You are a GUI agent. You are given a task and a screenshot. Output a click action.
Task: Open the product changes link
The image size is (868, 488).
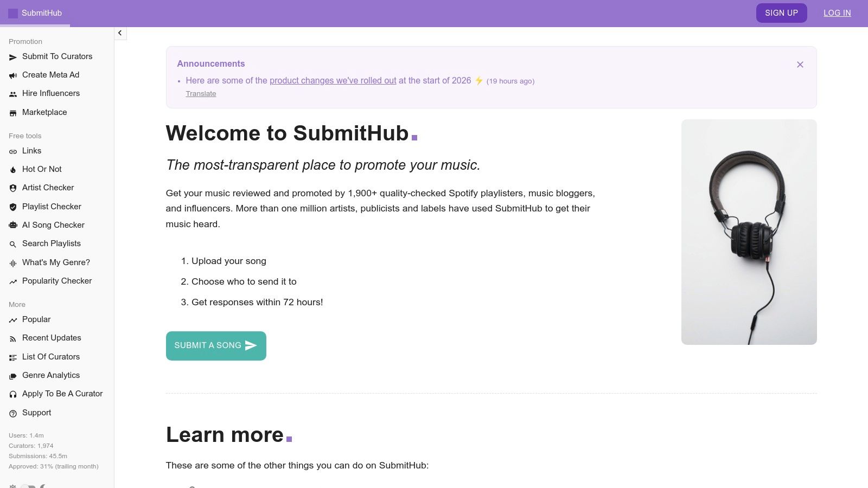[x=333, y=80]
